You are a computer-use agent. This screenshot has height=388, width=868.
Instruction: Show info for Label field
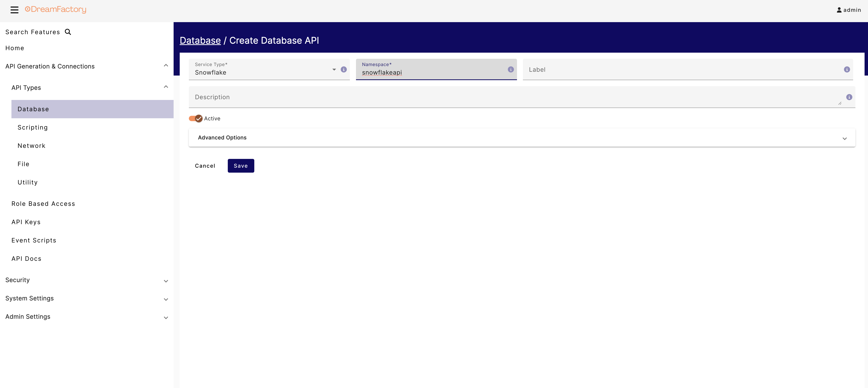(847, 69)
